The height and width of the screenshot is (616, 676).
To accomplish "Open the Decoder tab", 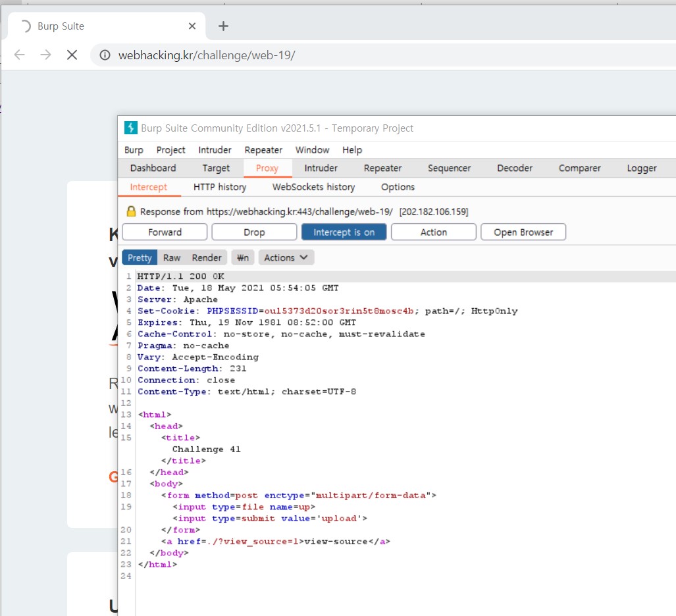I will (515, 168).
